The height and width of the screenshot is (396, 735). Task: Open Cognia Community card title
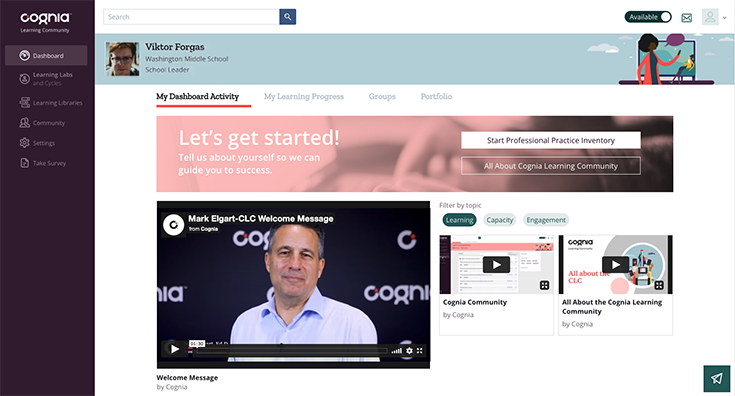[x=475, y=302]
